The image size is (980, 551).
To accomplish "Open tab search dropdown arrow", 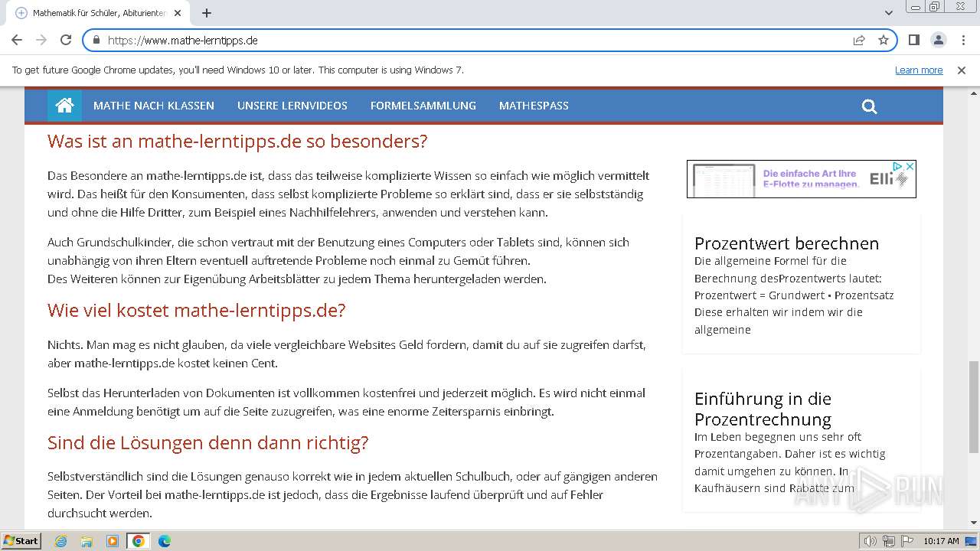I will [x=888, y=13].
